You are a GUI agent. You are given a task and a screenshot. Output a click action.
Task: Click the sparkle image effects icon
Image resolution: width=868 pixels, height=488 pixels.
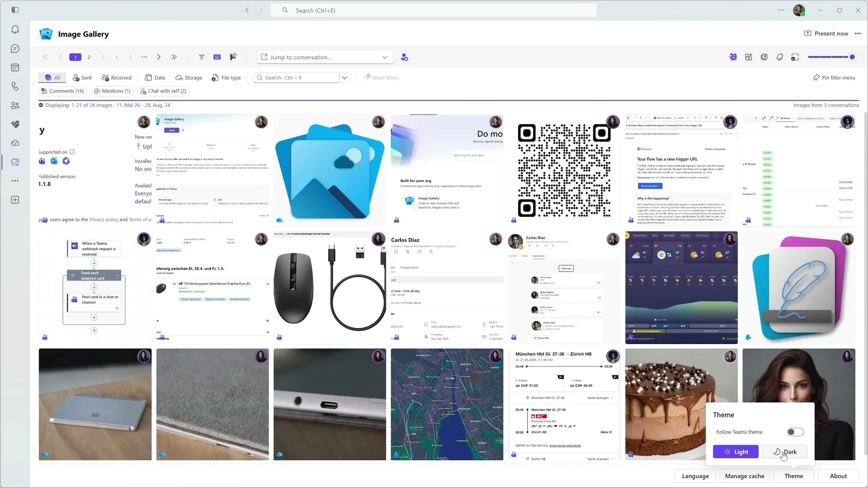pos(733,57)
